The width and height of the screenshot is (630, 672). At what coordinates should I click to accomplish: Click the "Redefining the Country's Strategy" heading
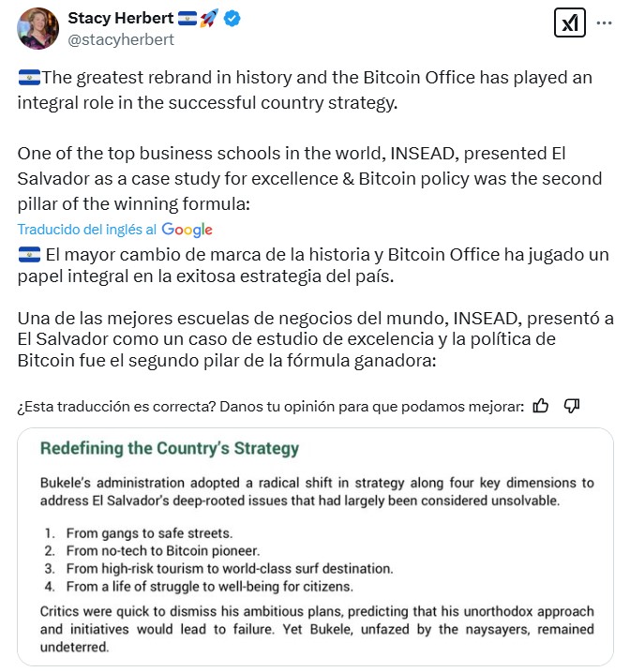point(170,448)
